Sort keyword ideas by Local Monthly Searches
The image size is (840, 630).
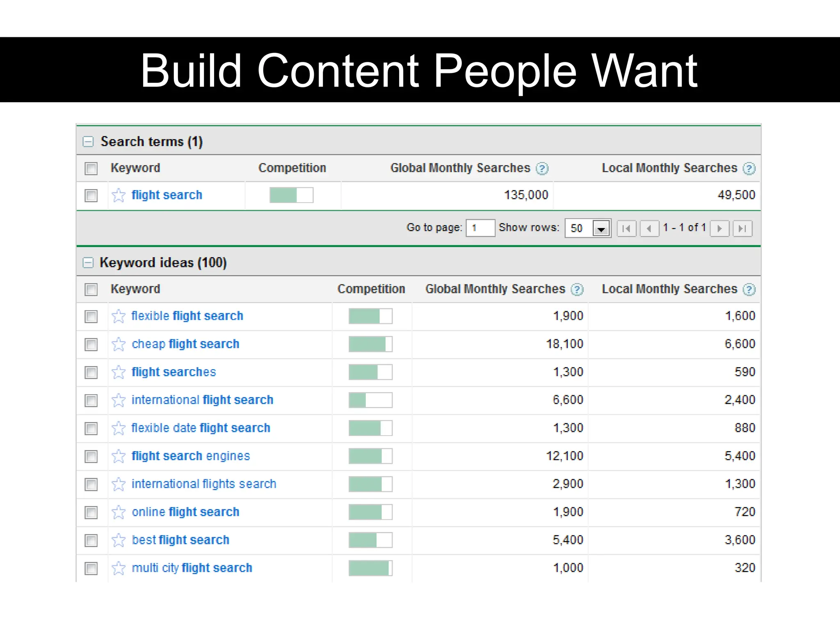coord(669,289)
